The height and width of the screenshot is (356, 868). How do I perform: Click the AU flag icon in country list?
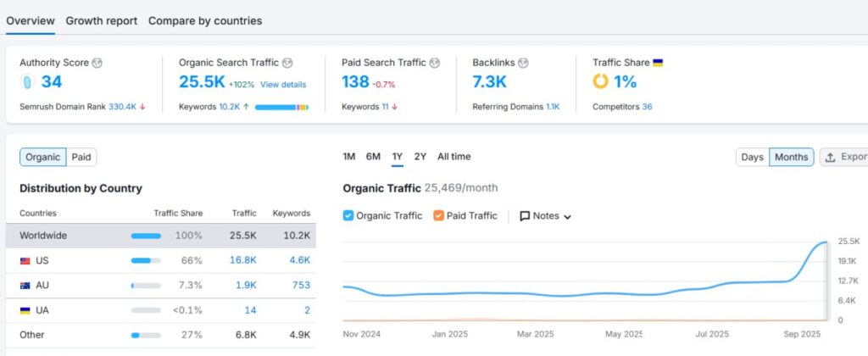25,286
